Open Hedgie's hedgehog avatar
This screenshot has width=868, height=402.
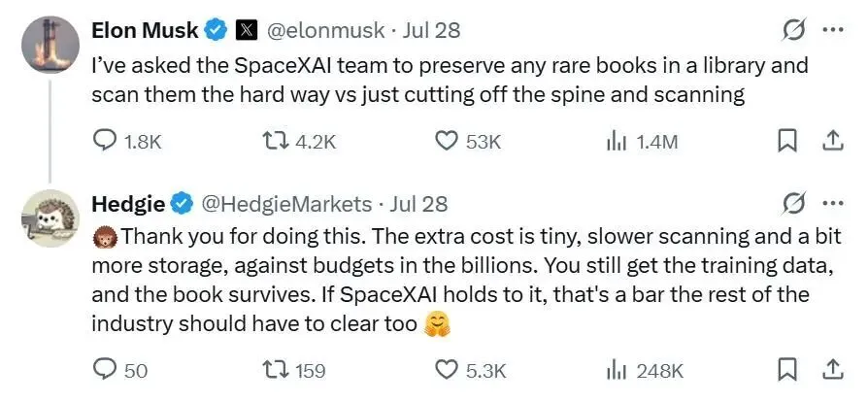pos(50,218)
